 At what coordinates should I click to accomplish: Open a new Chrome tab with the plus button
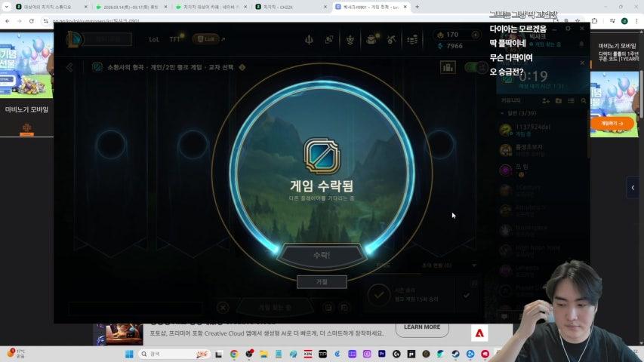(x=417, y=7)
